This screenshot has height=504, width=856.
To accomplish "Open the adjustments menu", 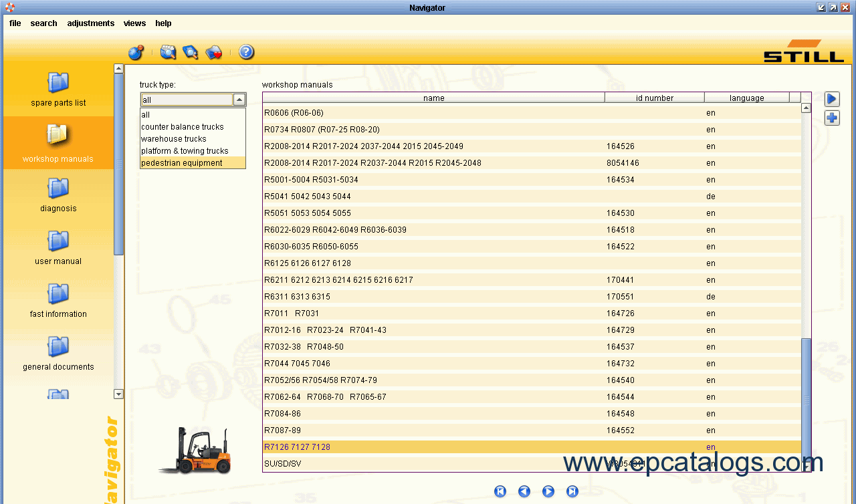I will coord(90,23).
